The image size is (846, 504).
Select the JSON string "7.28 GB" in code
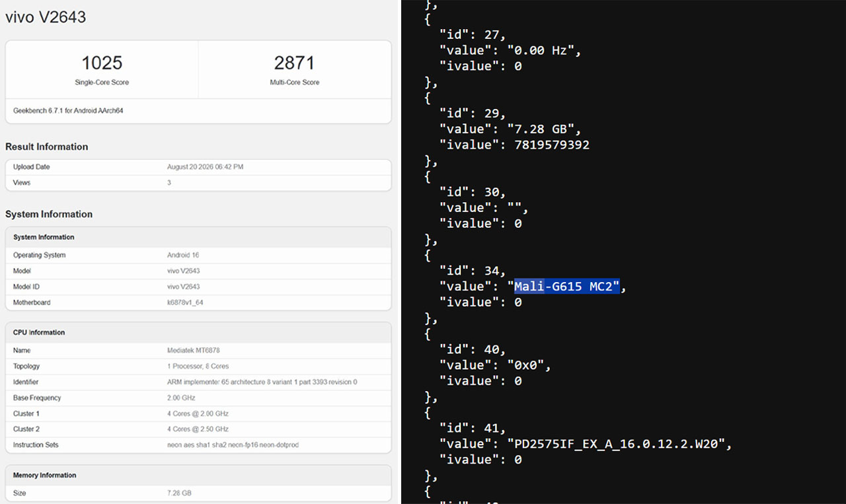[x=544, y=129]
